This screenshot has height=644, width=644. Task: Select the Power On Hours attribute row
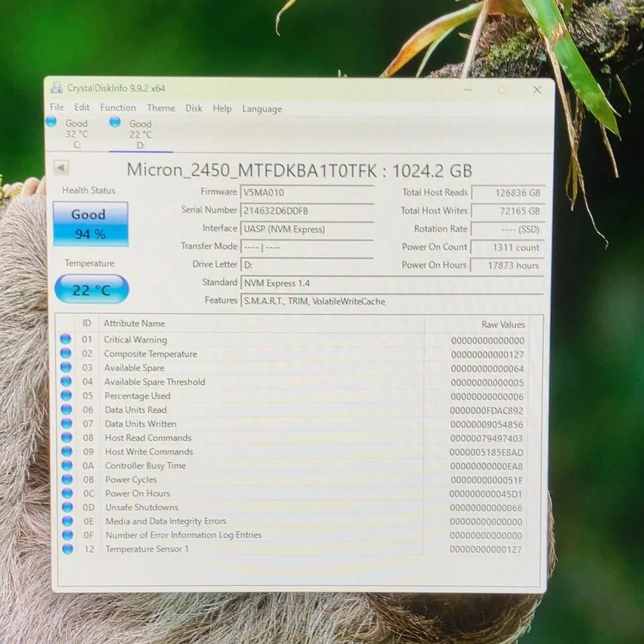(x=293, y=494)
